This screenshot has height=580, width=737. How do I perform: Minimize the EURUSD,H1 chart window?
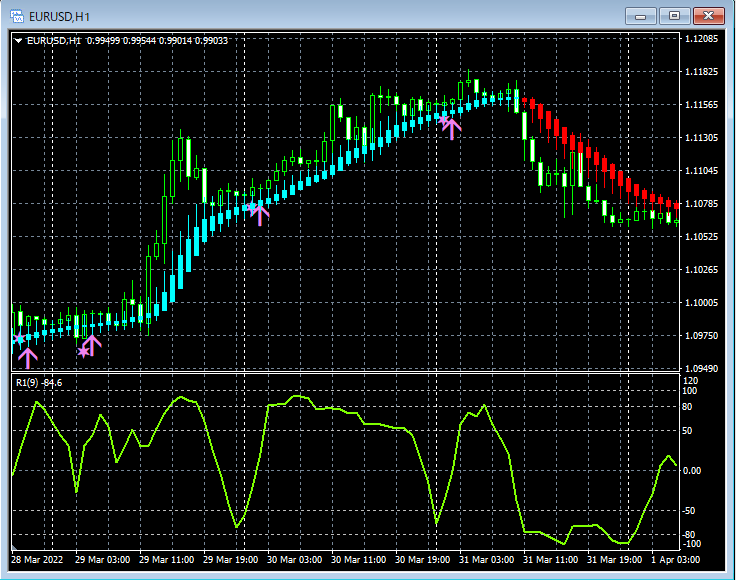point(640,16)
